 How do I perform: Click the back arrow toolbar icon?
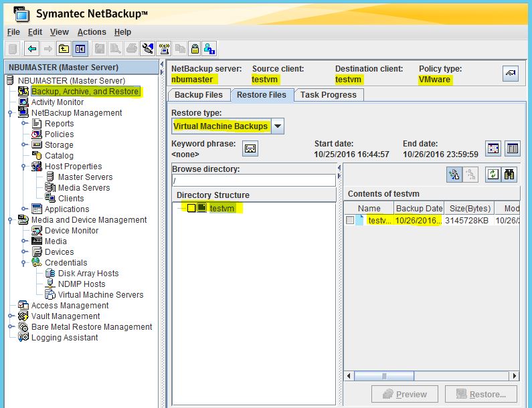tap(32, 49)
